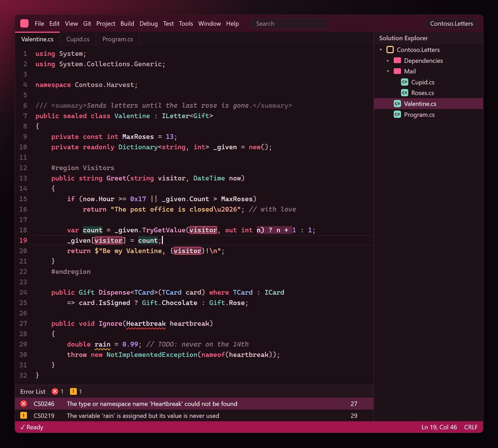Open the Build menu

(x=127, y=24)
